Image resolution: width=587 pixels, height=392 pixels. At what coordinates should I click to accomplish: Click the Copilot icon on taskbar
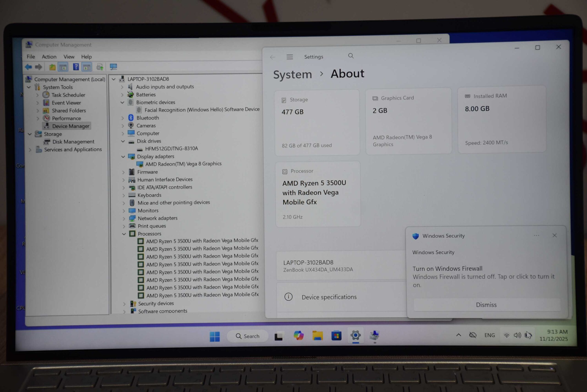pyautogui.click(x=298, y=335)
